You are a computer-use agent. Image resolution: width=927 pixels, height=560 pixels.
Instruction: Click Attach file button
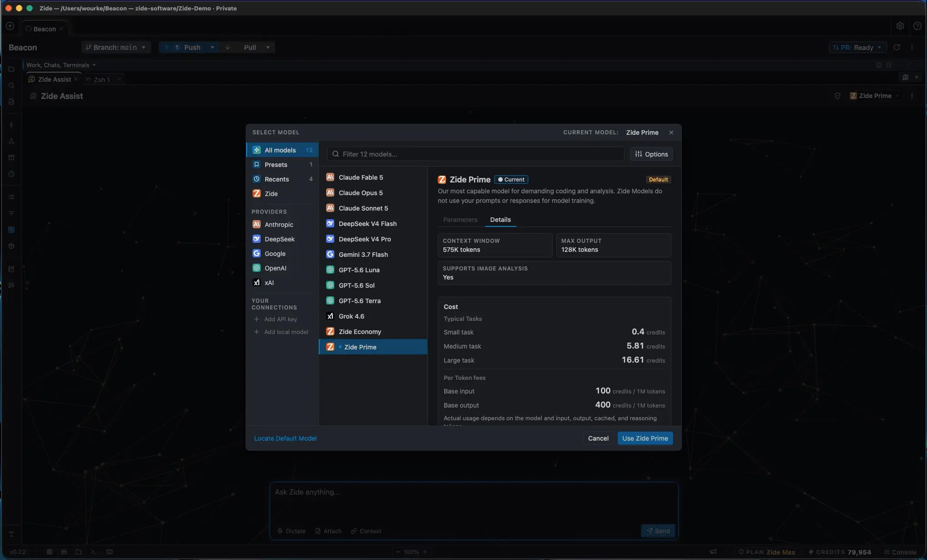pos(328,531)
